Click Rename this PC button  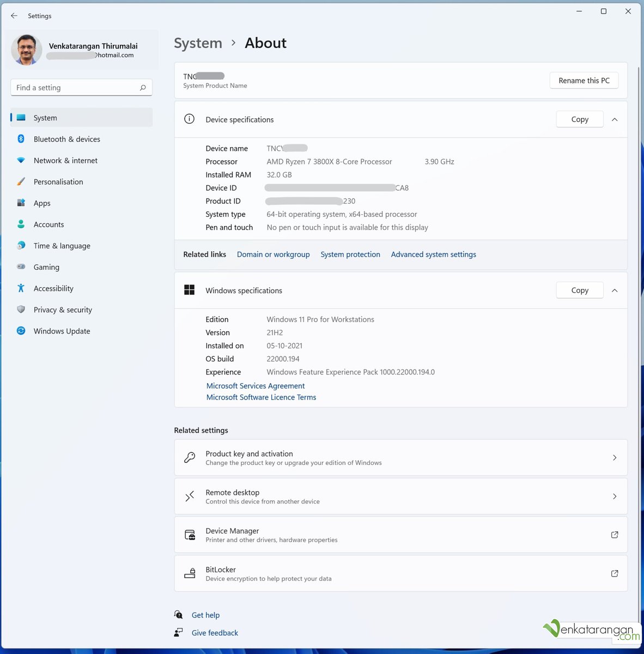pyautogui.click(x=584, y=80)
